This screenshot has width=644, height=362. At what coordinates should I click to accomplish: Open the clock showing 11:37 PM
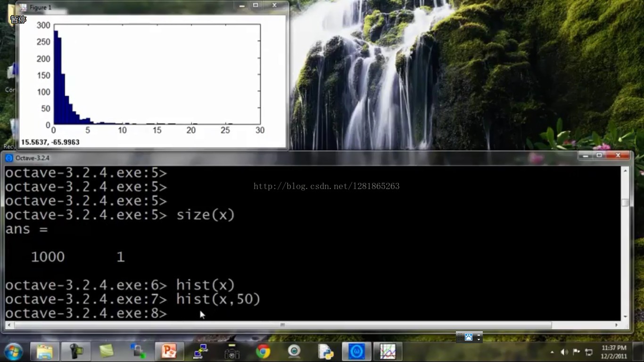pos(614,352)
